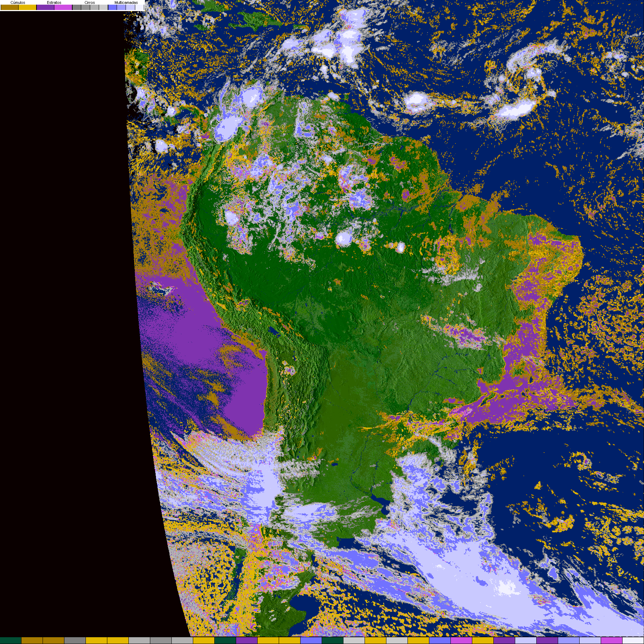Select the third gray Cirros legend swatch
Image resolution: width=644 pixels, height=644 pixels.
94,8
